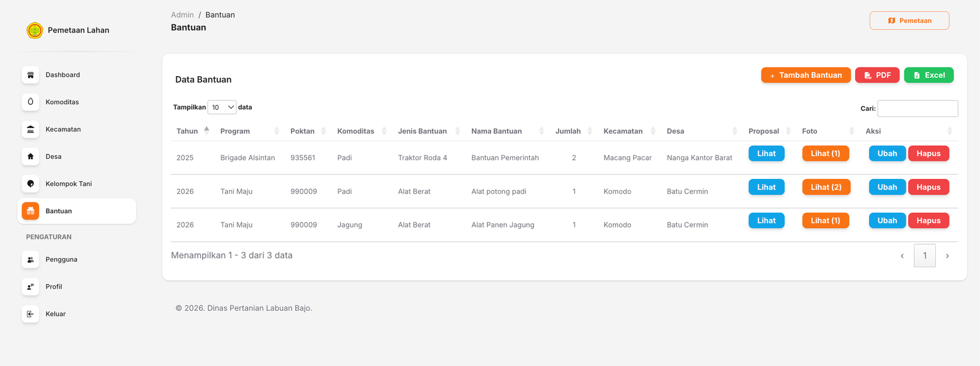Viewport: 980px width, 366px height.
Task: Click the 935561 Poktan cell
Action: tap(303, 158)
